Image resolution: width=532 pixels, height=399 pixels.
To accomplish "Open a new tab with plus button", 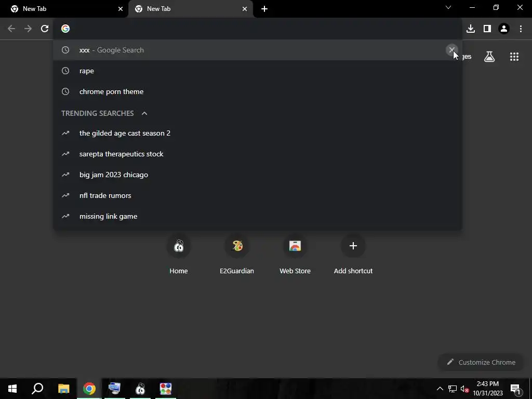I will 264,9.
